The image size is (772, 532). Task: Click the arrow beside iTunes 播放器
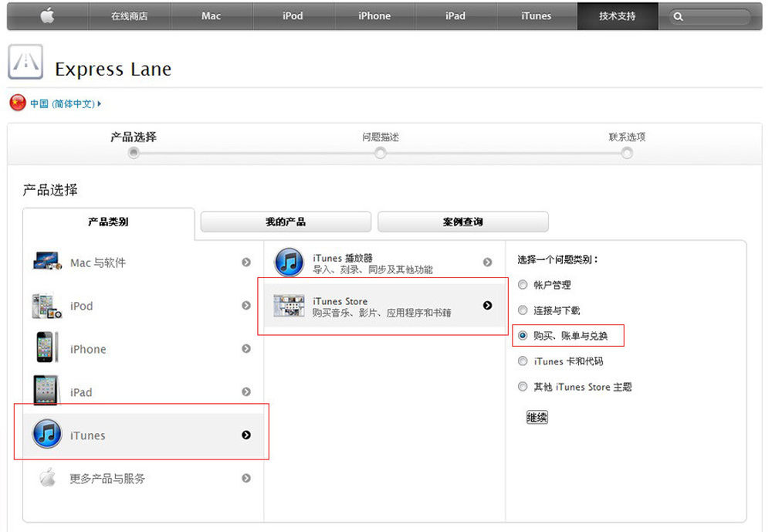(487, 262)
